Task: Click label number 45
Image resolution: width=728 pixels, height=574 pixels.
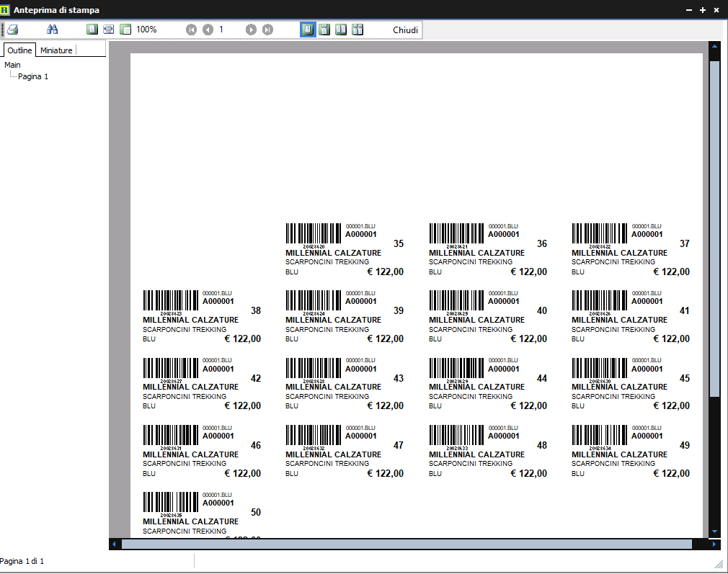Action: (684, 378)
